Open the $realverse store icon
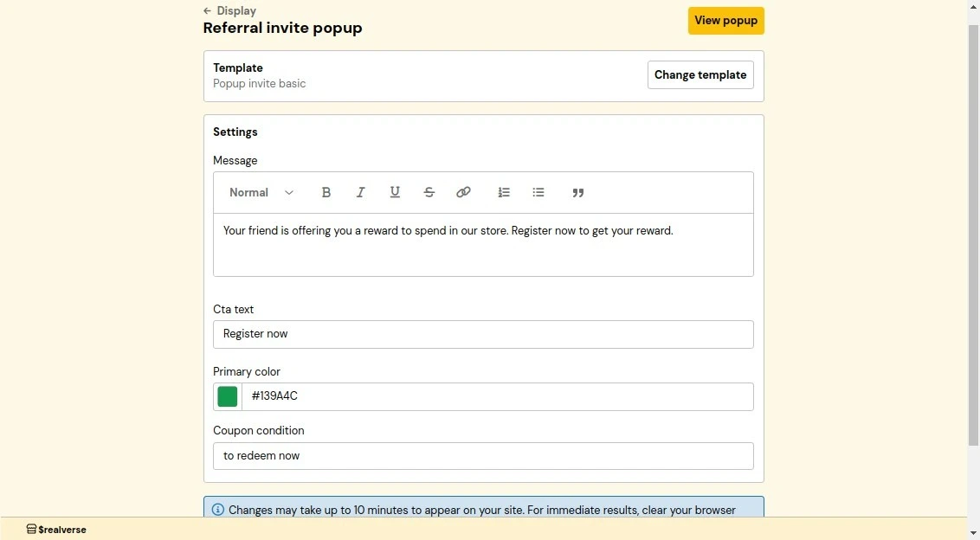This screenshot has height=540, width=980. tap(31, 530)
